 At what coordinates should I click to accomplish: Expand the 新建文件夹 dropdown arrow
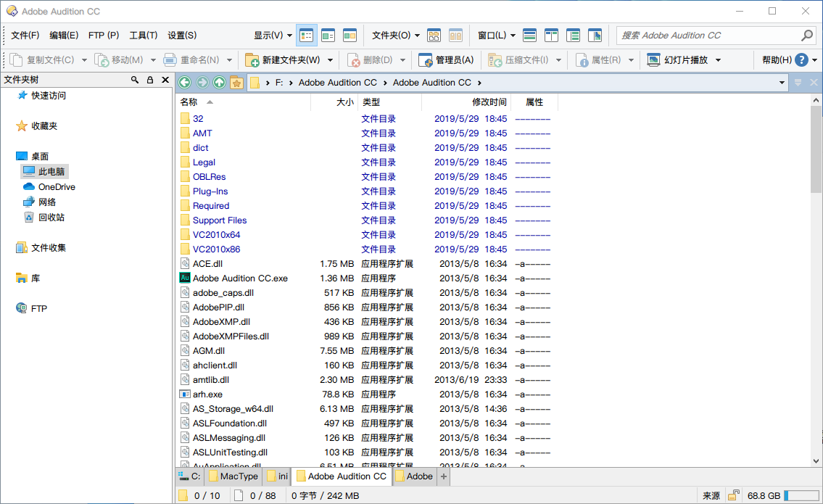tap(330, 60)
